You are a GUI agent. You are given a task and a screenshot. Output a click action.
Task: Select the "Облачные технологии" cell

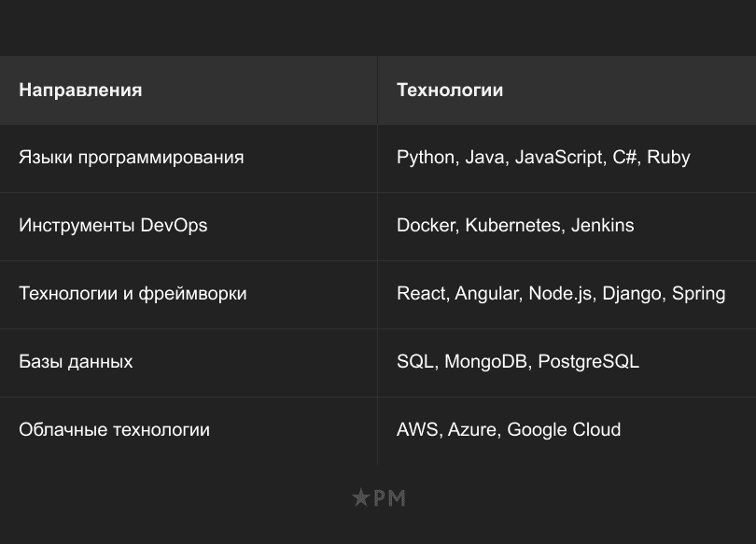[189, 431]
